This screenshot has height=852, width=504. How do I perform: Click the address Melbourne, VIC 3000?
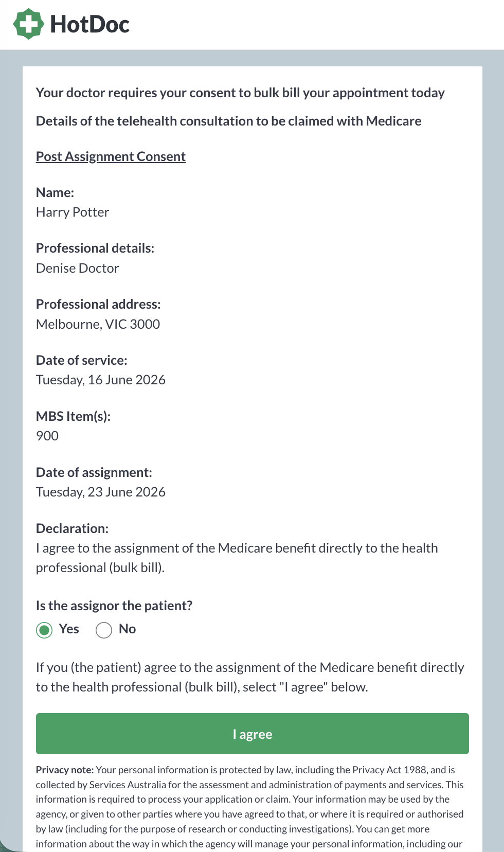98,324
